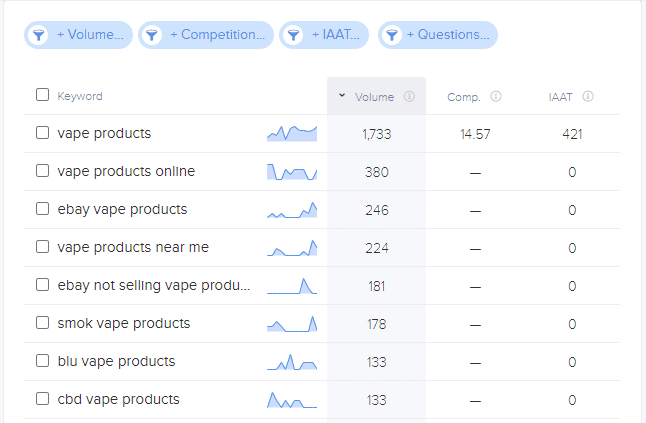Click the info icon beside IAAT header
The height and width of the screenshot is (423, 646).
coord(588,96)
